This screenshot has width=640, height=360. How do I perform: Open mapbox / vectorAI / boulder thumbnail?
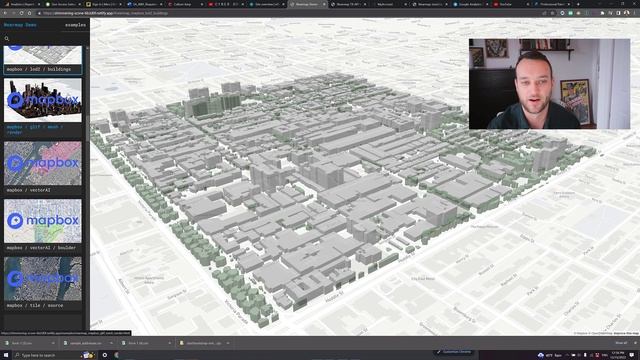[x=43, y=221]
